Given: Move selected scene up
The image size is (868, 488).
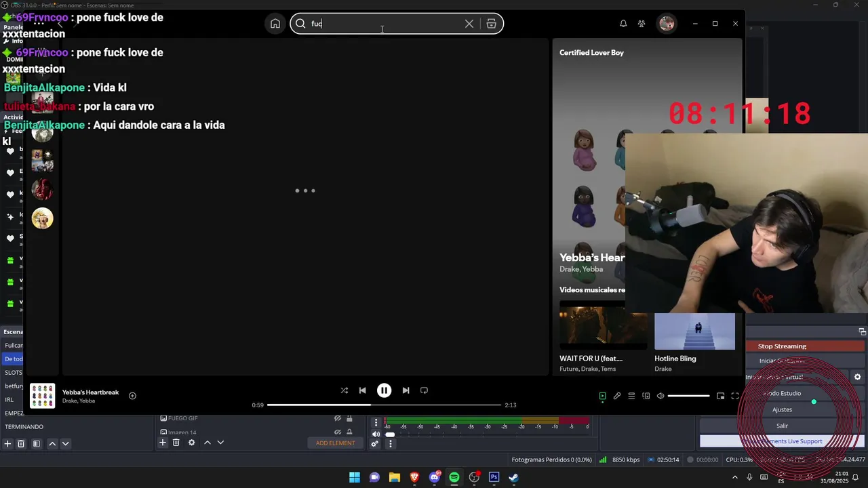Looking at the screenshot, I should (52, 443).
